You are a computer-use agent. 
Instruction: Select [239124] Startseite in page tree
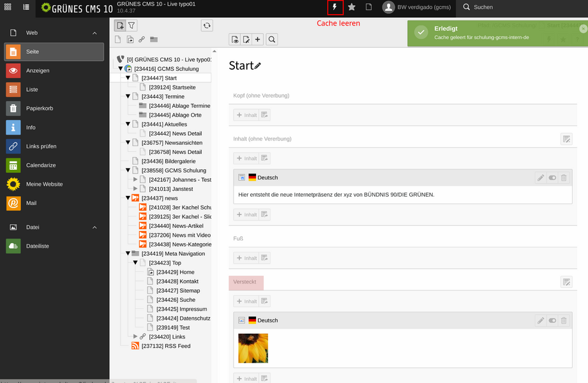[x=172, y=87]
